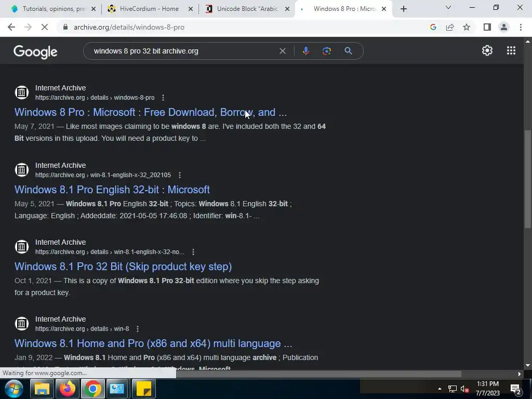Image resolution: width=532 pixels, height=399 pixels.
Task: Search by image with Google Lens
Action: (x=326, y=51)
